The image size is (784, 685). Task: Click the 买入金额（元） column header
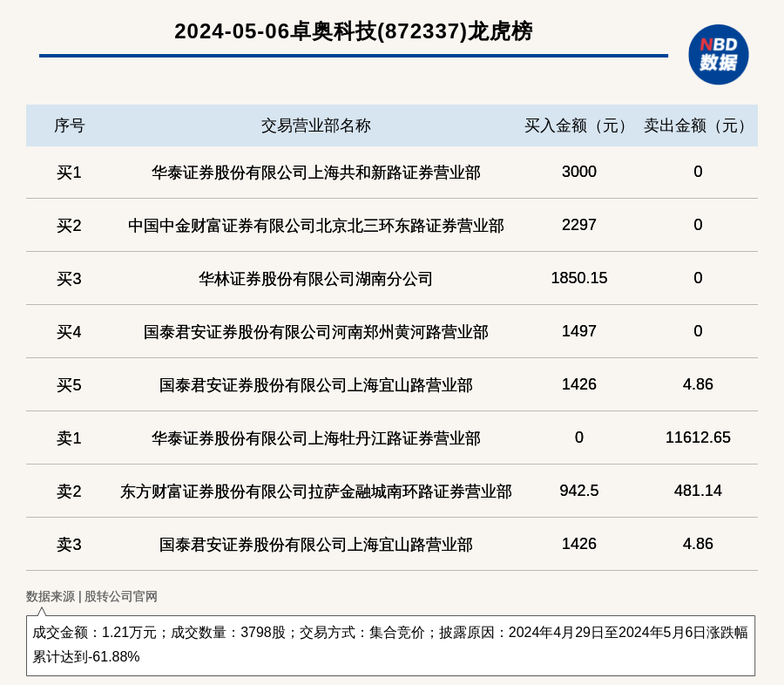point(579,125)
